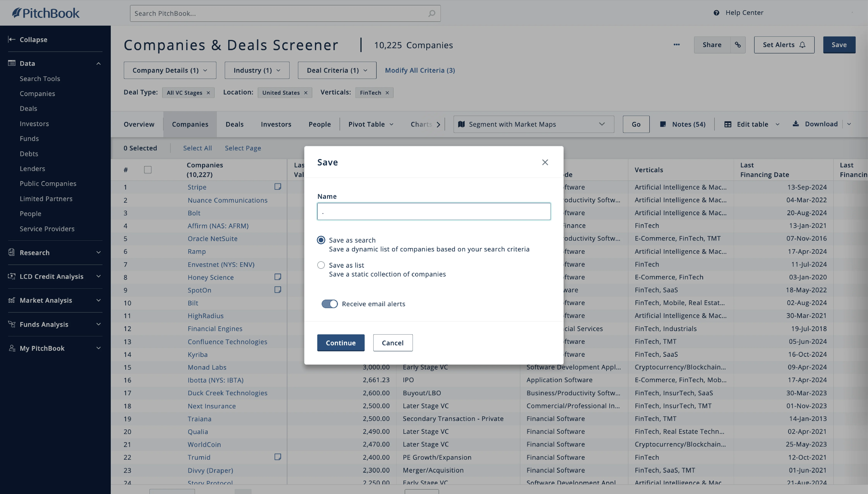Select the Save as list radio button
868x494 pixels.
(321, 265)
